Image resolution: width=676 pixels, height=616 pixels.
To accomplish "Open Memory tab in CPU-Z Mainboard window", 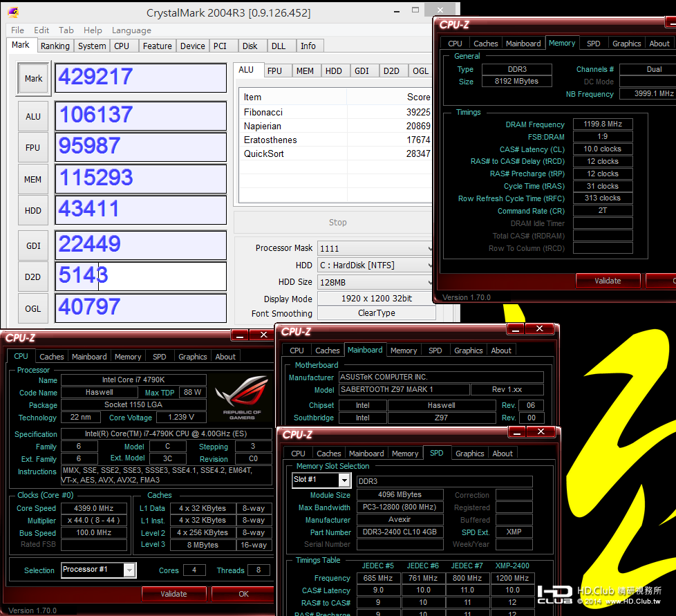I will click(404, 351).
